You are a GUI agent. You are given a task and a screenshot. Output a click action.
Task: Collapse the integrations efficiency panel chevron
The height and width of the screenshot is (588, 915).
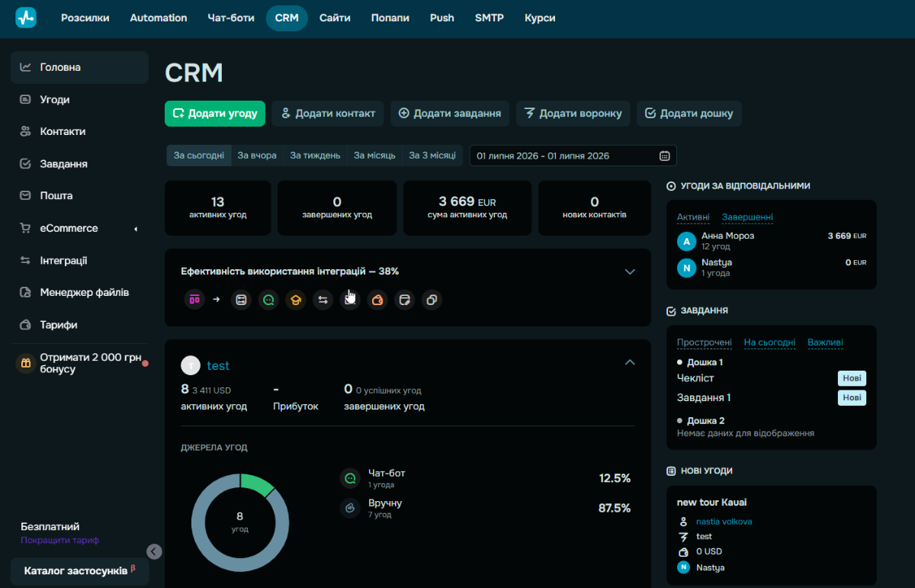[x=630, y=272]
